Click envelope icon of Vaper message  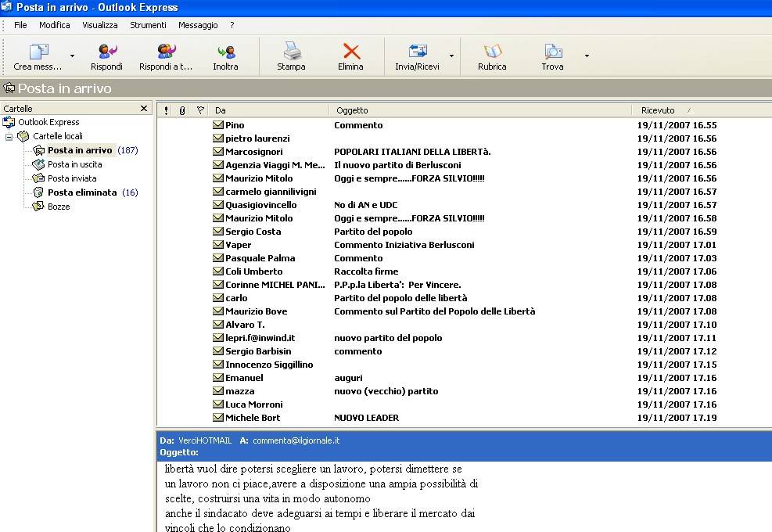coord(218,245)
